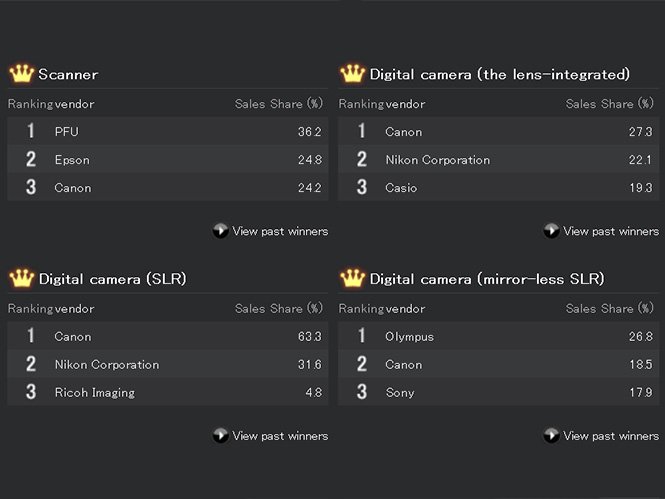Select Casio in the lens-integrated camera ranking
The width and height of the screenshot is (665, 499).
401,188
